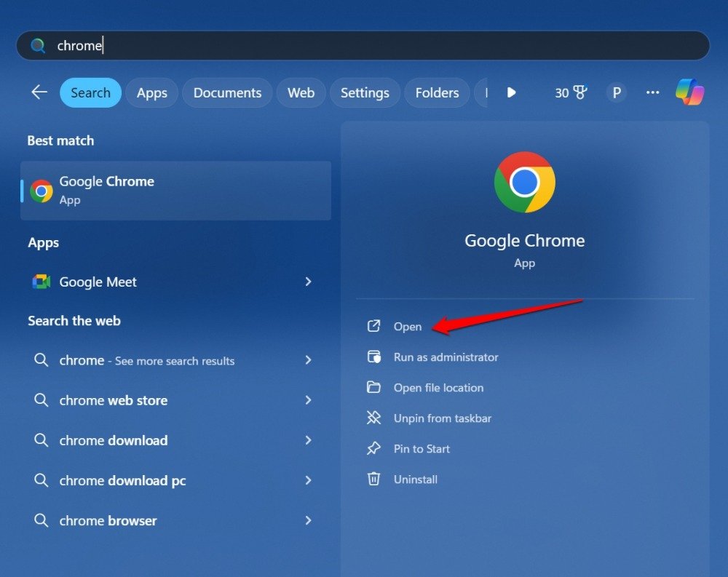Click the P profile avatar
This screenshot has height=577, width=728.
tap(616, 92)
